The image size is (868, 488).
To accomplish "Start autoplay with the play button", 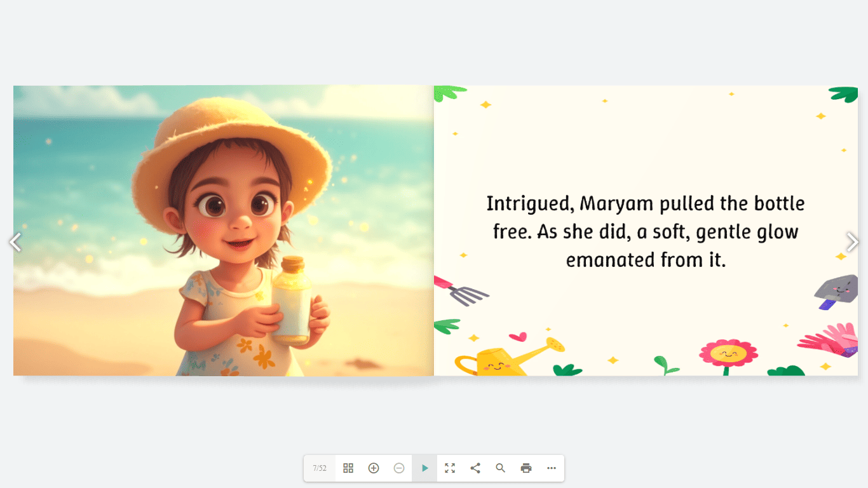I will tap(424, 468).
